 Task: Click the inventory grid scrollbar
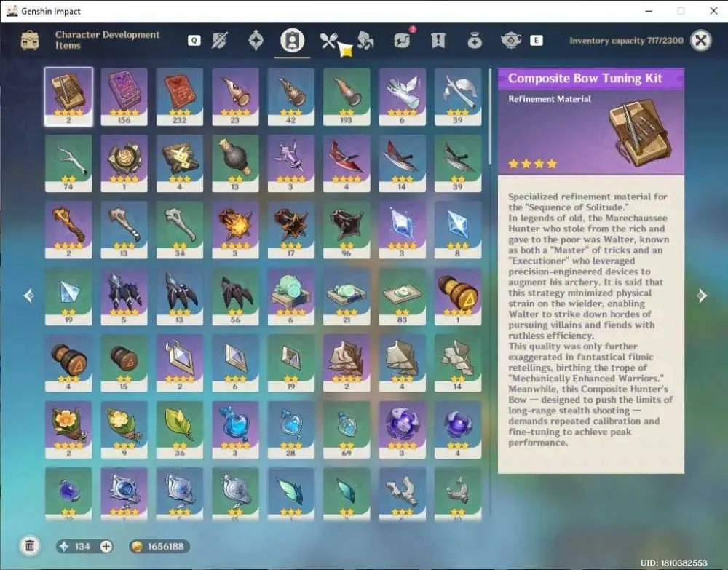pyautogui.click(x=490, y=116)
